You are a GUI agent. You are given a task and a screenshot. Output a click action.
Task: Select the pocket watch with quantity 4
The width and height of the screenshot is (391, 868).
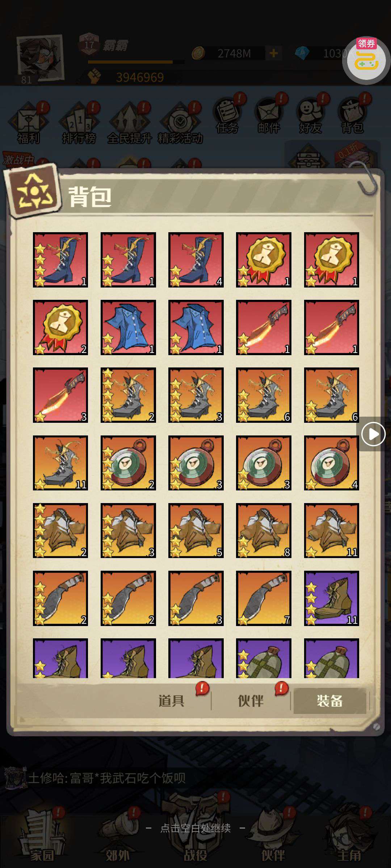[331, 463]
